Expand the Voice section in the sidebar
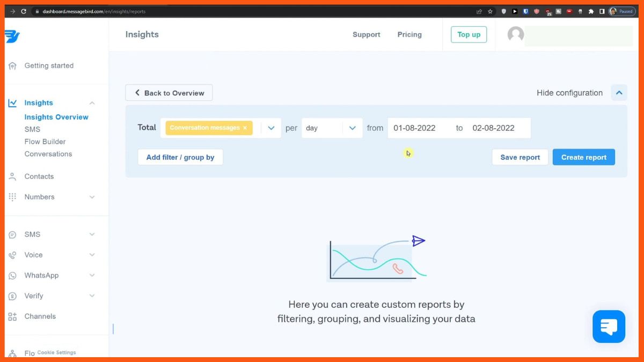Screen dimensions: 644x362 [x=92, y=255]
